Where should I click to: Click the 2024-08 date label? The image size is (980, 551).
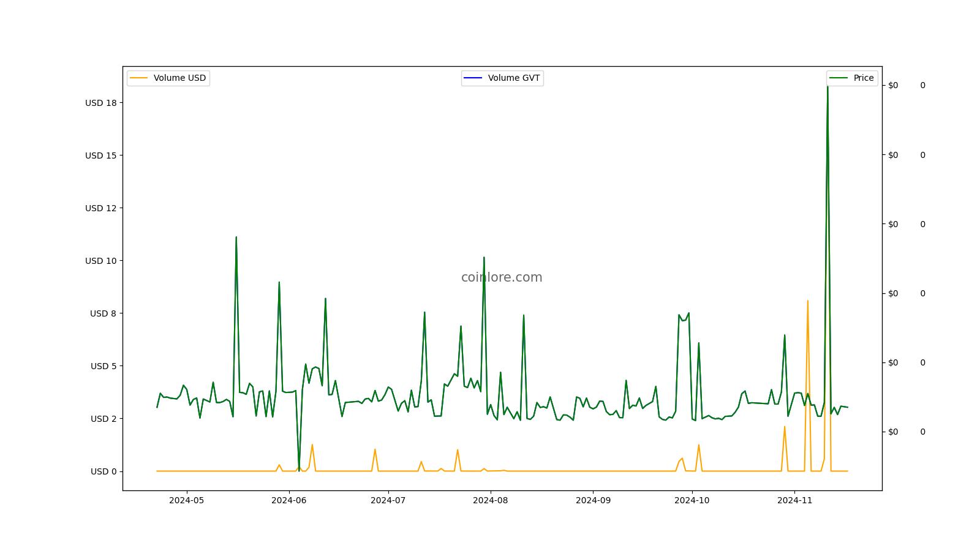point(490,500)
